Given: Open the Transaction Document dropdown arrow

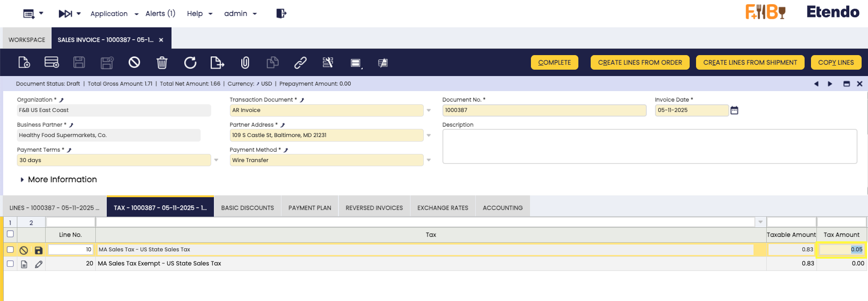Looking at the screenshot, I should pos(429,110).
